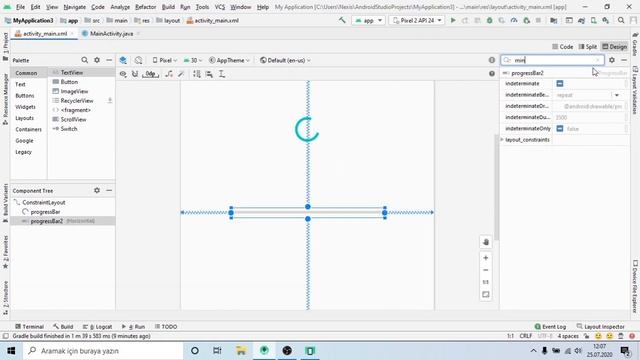Switch to Split view
640x360 pixels.
(x=588, y=47)
